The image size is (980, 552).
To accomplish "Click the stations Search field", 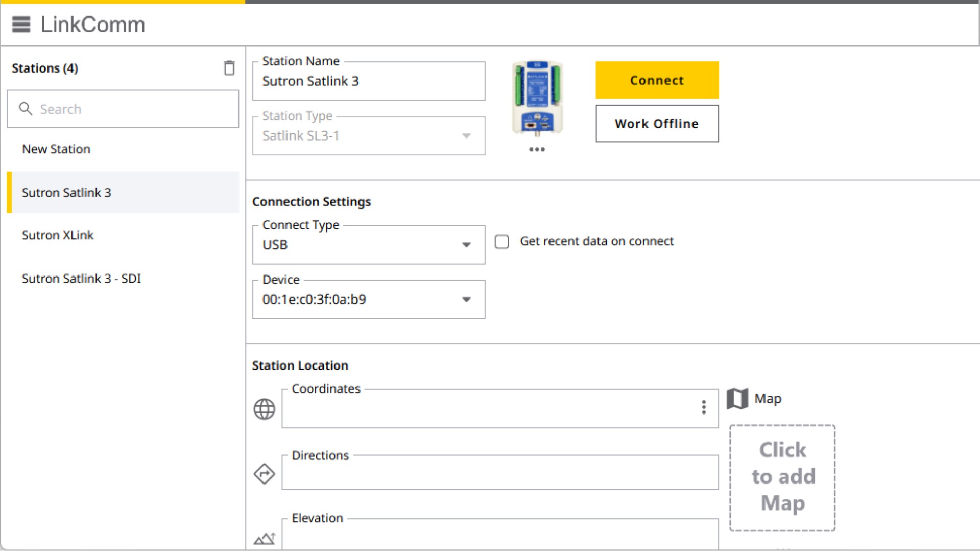I will [123, 109].
